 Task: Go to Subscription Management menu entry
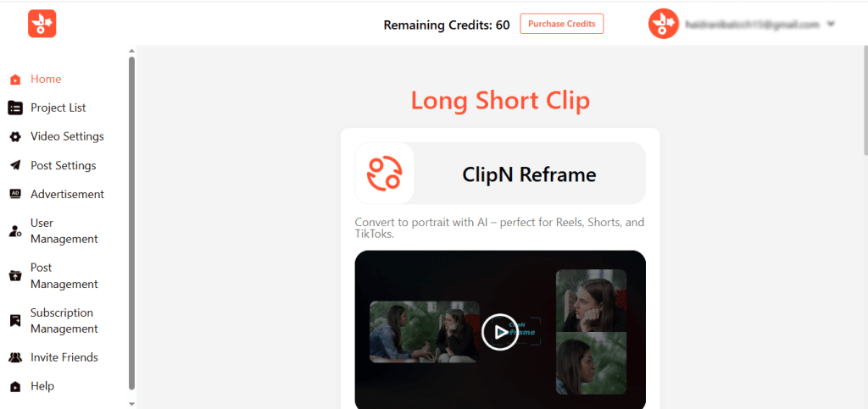pos(64,321)
